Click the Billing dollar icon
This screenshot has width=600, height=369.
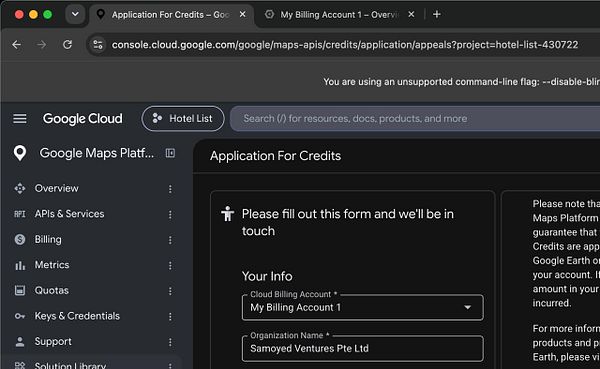point(20,240)
